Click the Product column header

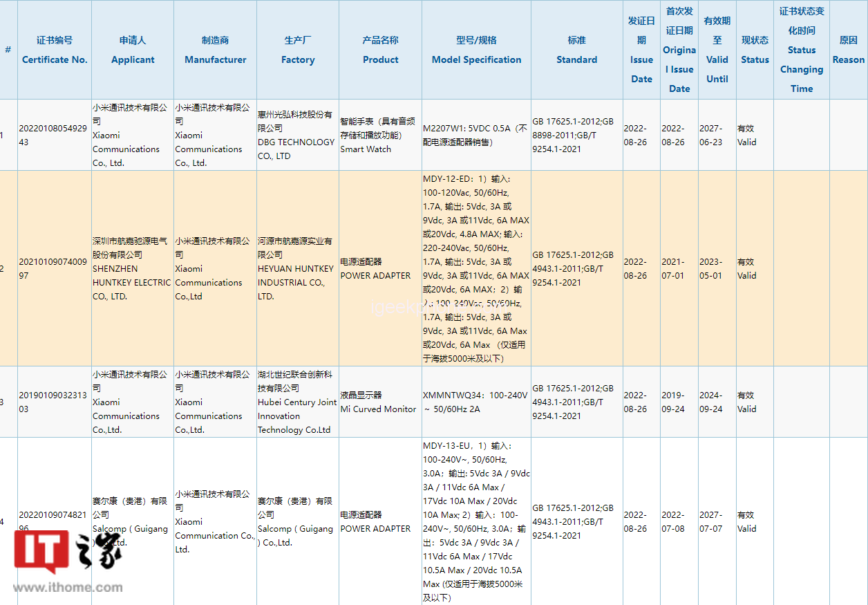380,50
